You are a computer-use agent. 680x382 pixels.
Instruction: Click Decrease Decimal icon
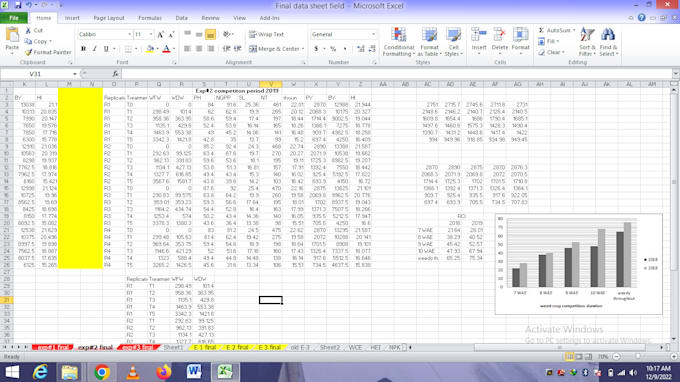[372, 49]
